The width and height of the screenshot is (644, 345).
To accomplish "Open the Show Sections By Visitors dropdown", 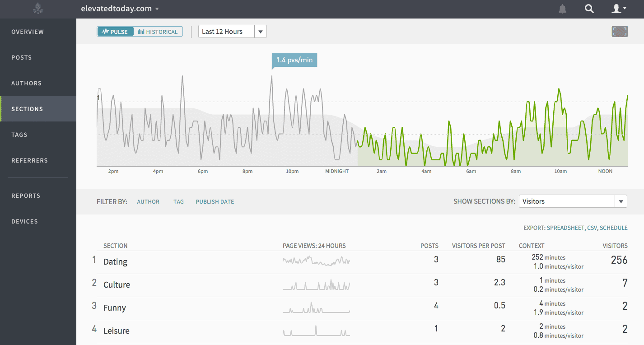I will [x=573, y=201].
